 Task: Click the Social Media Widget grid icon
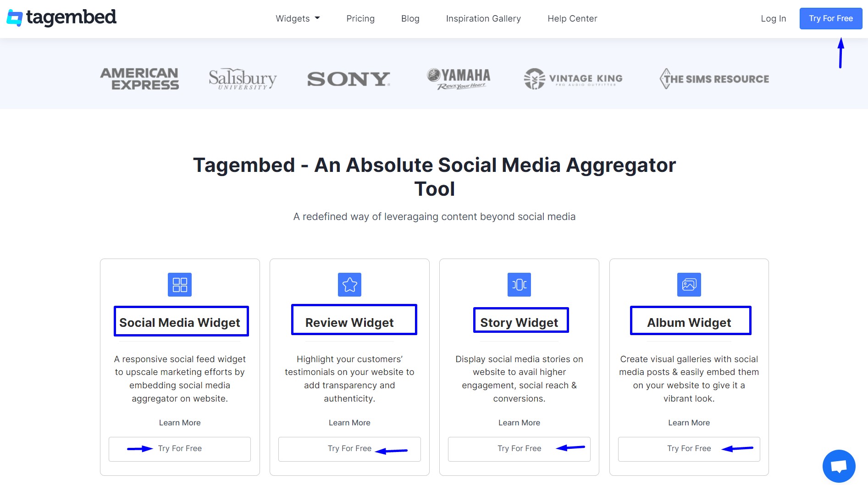[x=180, y=285]
